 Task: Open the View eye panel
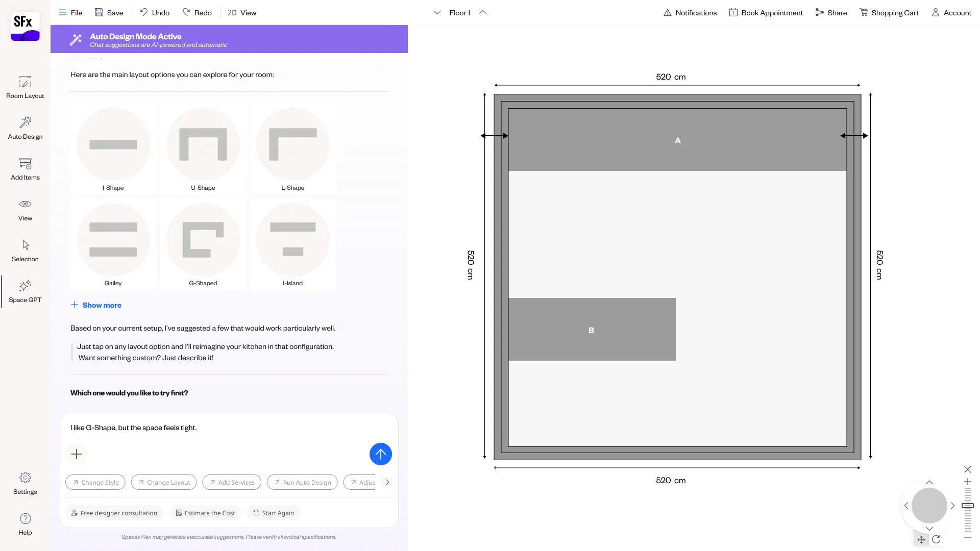(x=25, y=210)
